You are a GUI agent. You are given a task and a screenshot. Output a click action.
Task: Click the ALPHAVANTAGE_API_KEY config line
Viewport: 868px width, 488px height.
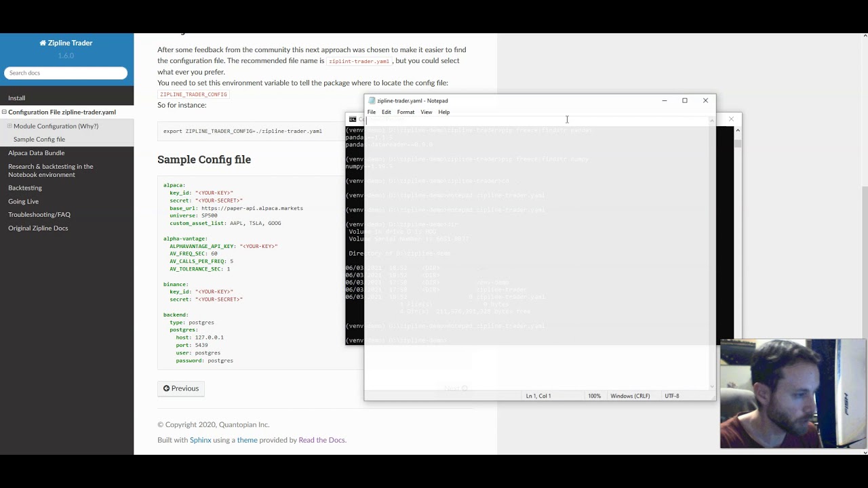[224, 246]
